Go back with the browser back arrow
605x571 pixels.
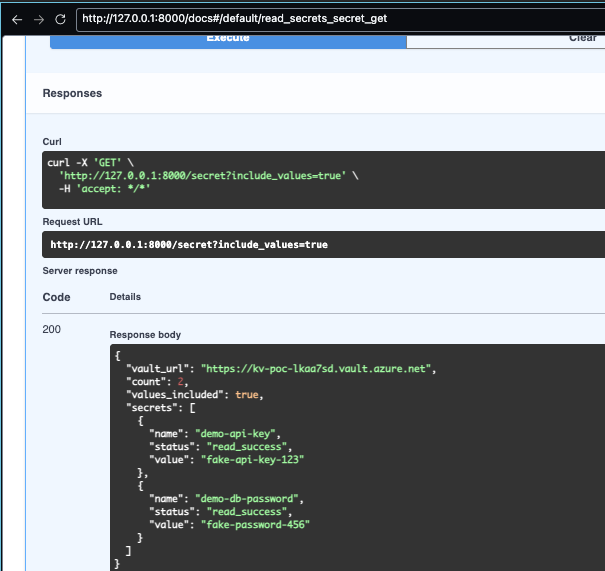click(17, 19)
